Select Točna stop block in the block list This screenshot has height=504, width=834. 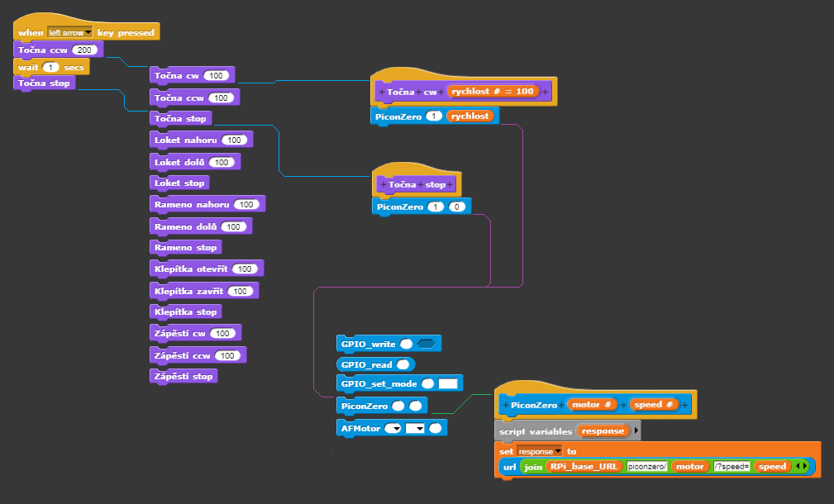pyautogui.click(x=180, y=118)
